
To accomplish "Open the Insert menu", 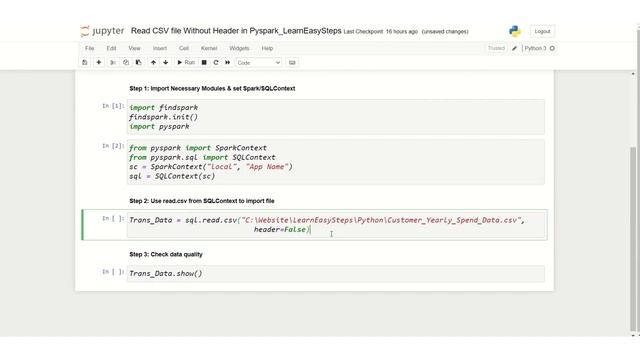I will 160,48.
